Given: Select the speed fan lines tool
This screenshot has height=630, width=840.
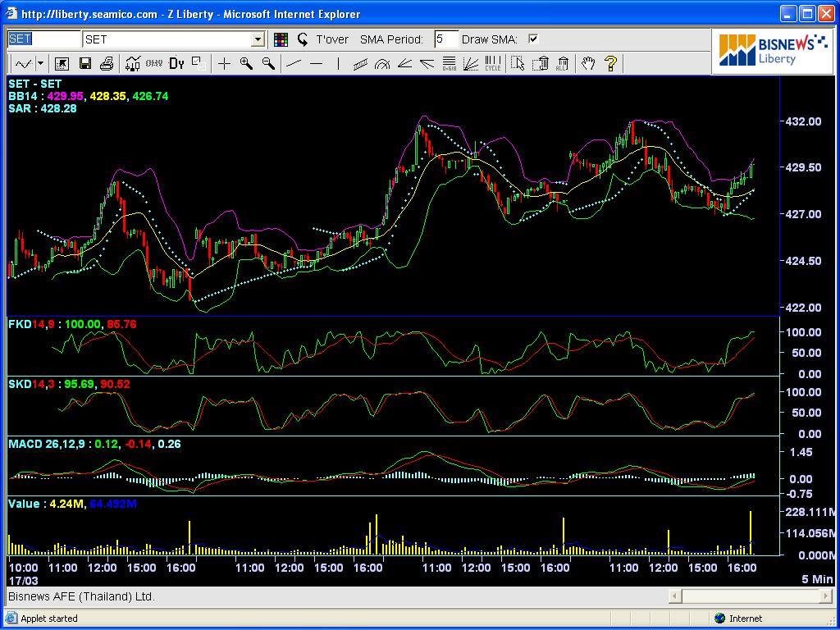Looking at the screenshot, I should pos(427,64).
